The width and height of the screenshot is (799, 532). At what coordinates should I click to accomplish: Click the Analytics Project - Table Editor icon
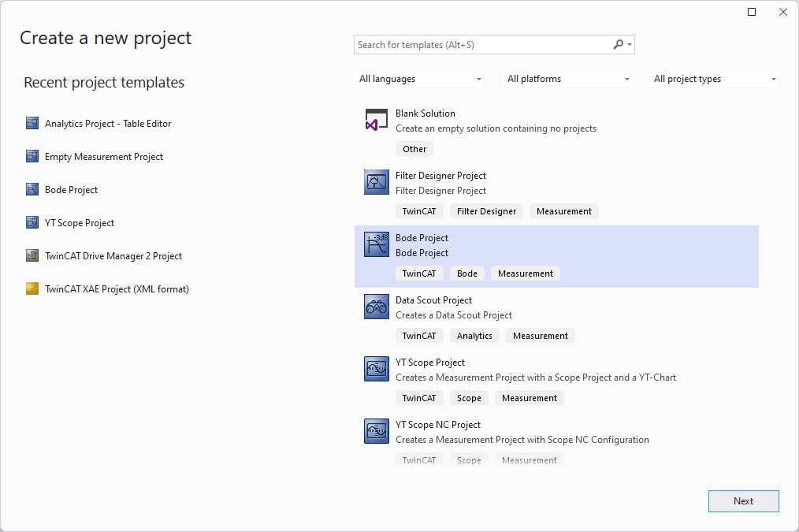32,123
